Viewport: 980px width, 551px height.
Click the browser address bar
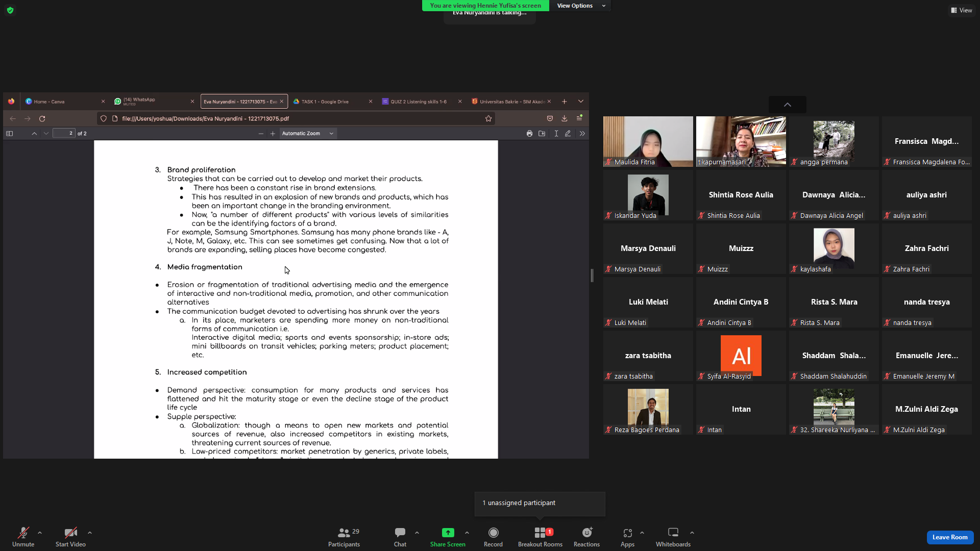point(296,118)
